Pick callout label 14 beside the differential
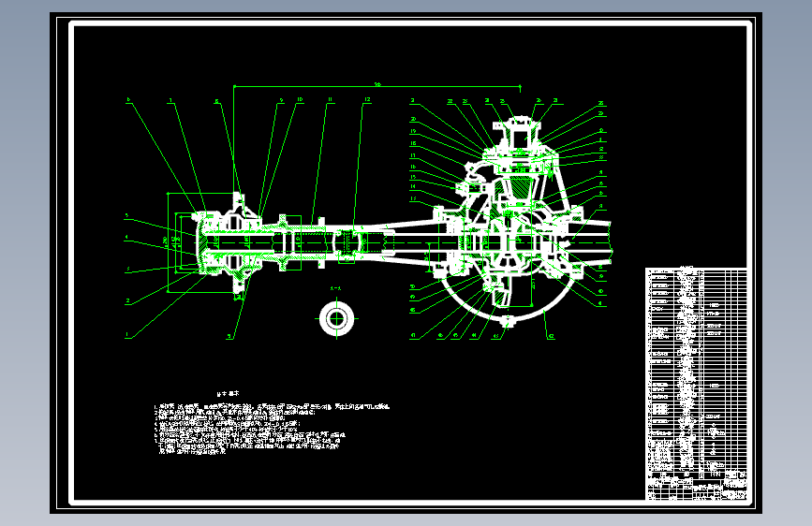The height and width of the screenshot is (526, 812). click(x=413, y=186)
